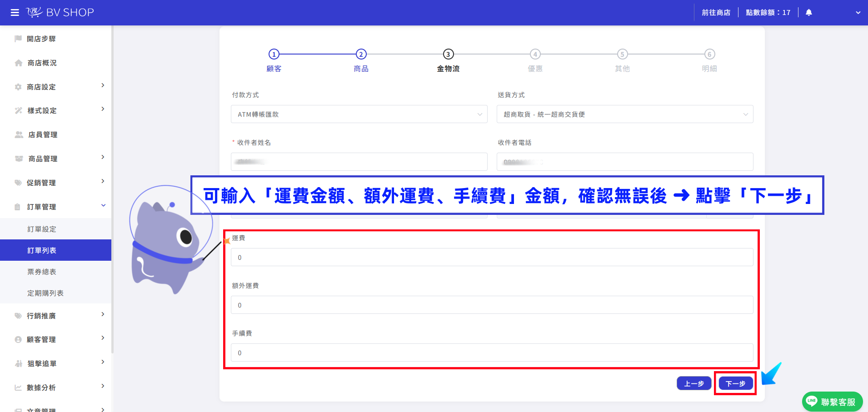Click the 聯繫客服 button
The height and width of the screenshot is (412, 868).
click(832, 402)
